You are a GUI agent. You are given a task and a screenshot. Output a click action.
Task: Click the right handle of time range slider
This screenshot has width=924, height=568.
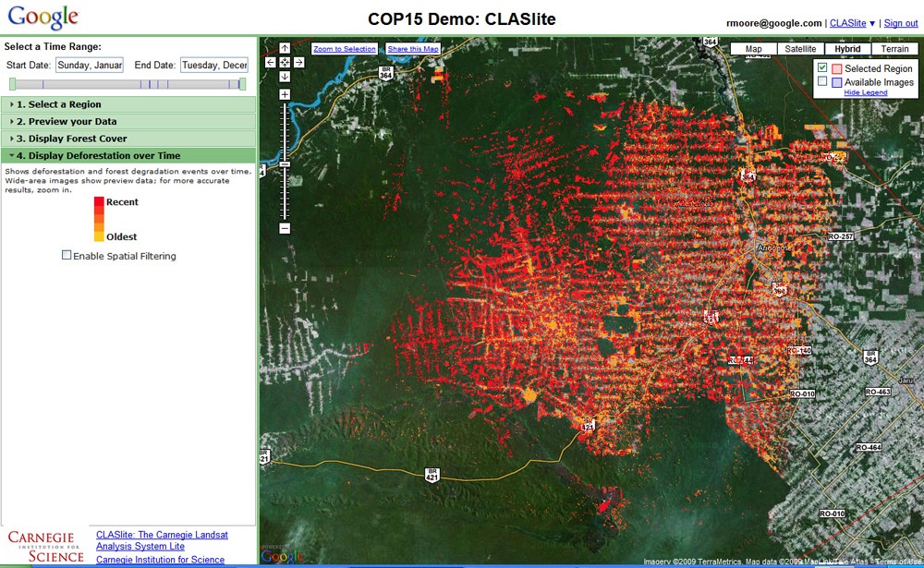pos(242,84)
